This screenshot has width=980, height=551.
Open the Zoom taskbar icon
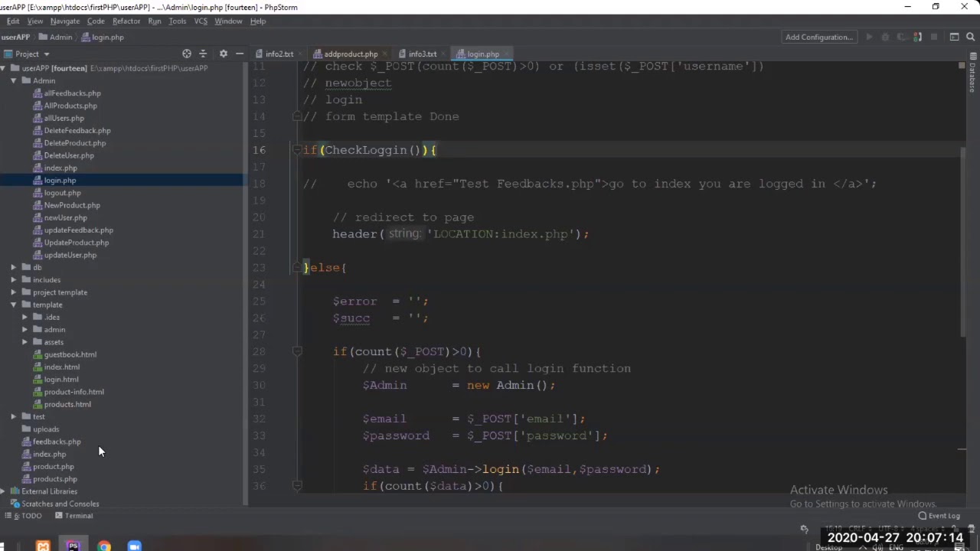(134, 546)
